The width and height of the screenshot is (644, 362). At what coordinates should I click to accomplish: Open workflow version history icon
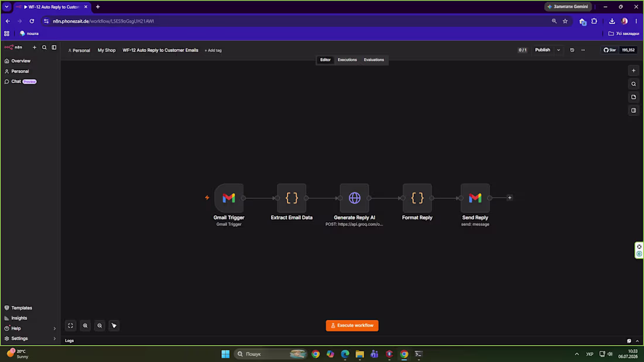pos(572,50)
